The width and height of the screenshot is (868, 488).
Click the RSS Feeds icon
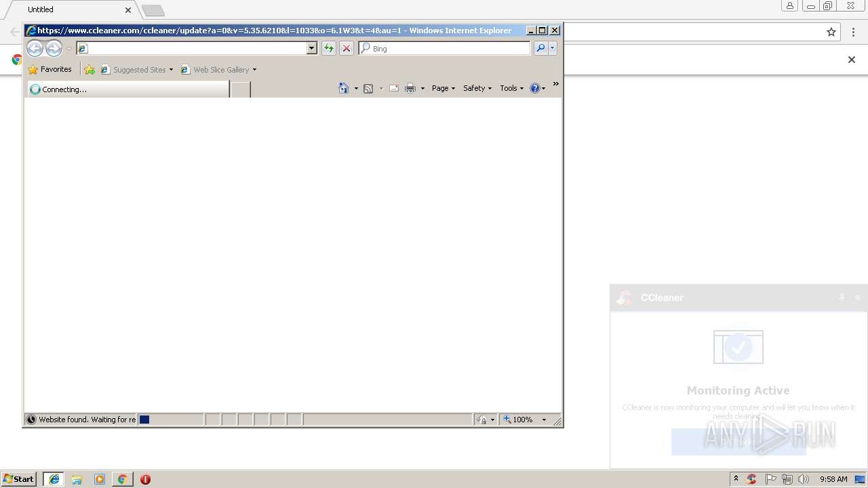pyautogui.click(x=368, y=88)
